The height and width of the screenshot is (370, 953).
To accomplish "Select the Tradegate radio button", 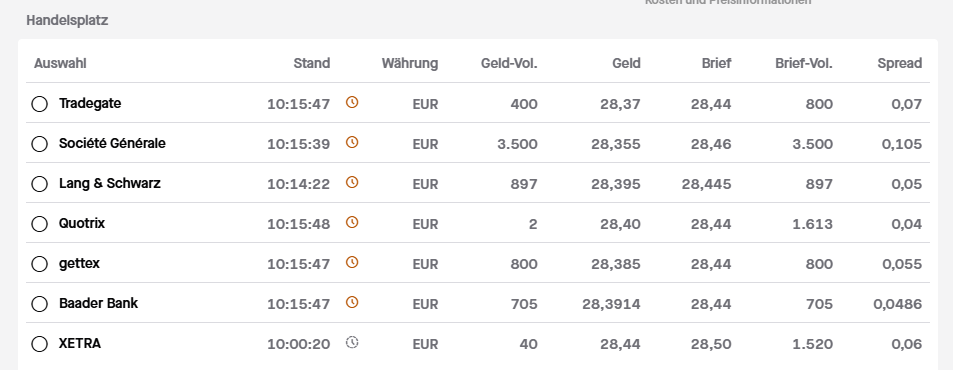I will (40, 104).
